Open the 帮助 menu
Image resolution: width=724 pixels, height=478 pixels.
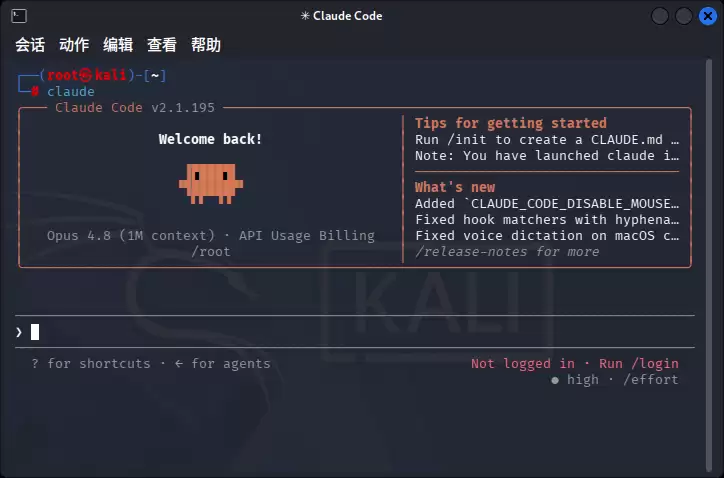[206, 45]
